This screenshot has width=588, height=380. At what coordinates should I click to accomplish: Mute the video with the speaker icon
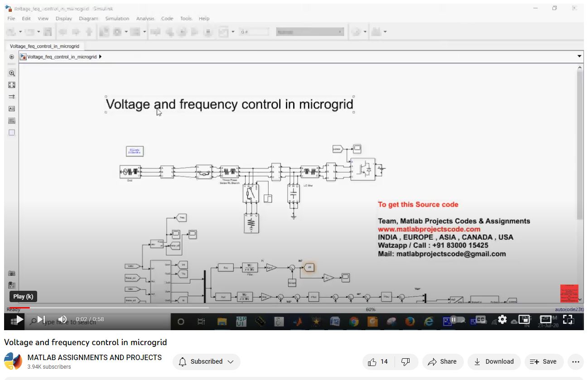point(63,319)
